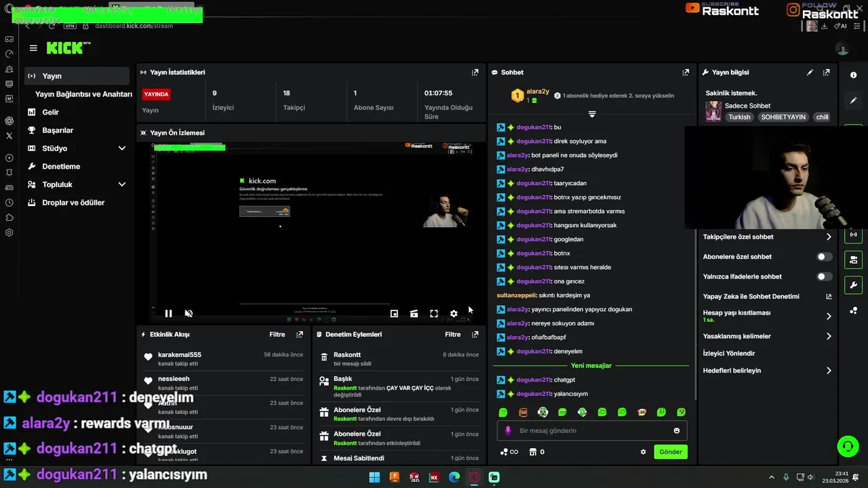
Task: Open Microsoft Edge from taskbar
Action: pyautogui.click(x=454, y=477)
